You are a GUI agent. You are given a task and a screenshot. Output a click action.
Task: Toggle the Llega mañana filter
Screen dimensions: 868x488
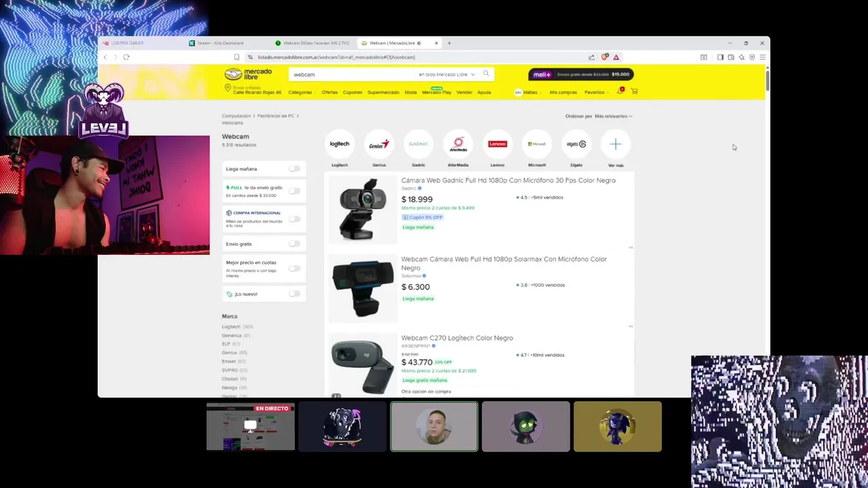point(294,169)
